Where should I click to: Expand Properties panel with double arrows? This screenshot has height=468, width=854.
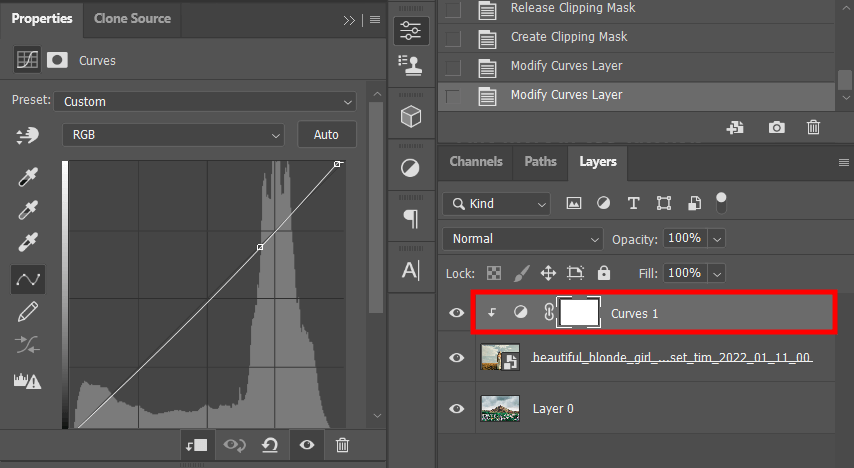tap(349, 20)
